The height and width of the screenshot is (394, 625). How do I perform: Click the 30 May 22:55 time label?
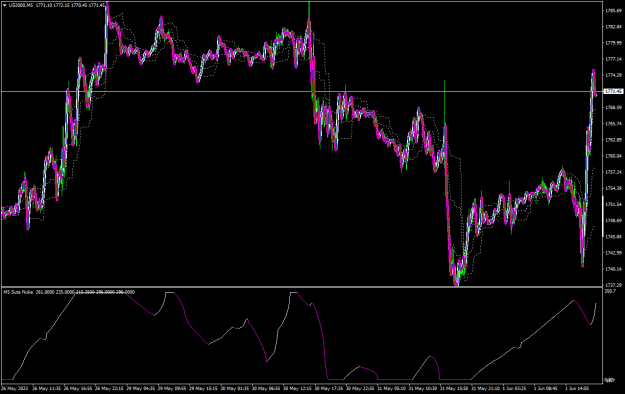click(x=360, y=388)
